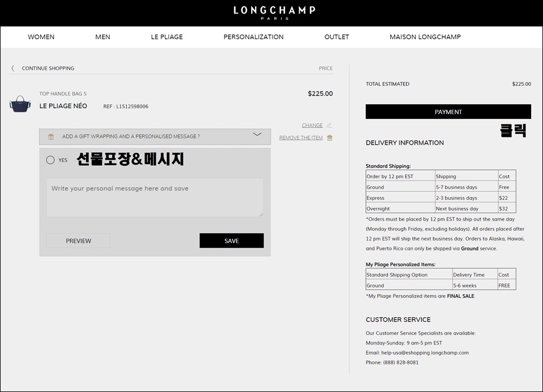Click REMOVE THE ITEM link
Screen dimensions: 543x392
[x=301, y=138]
